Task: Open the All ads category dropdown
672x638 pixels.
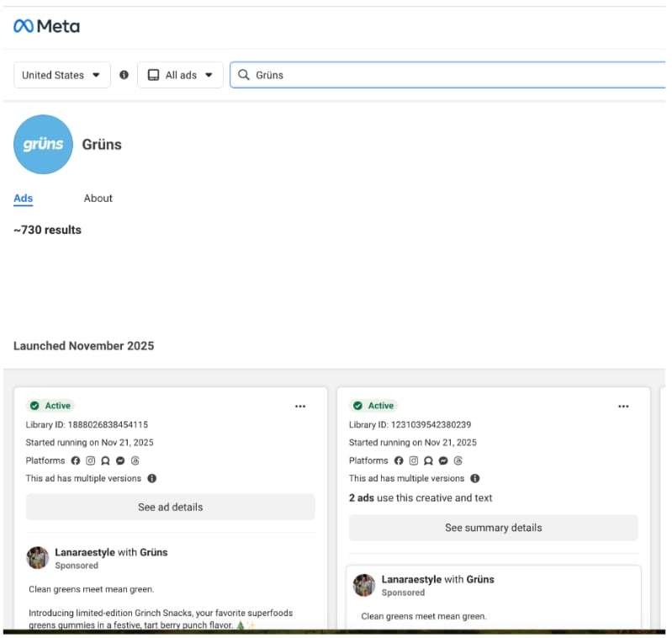Action: coord(180,75)
